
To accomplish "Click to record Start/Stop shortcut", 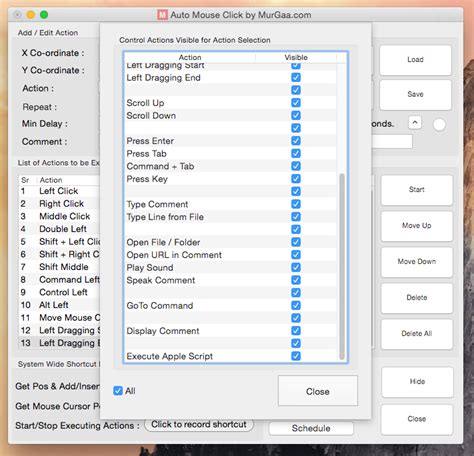I will click(199, 424).
